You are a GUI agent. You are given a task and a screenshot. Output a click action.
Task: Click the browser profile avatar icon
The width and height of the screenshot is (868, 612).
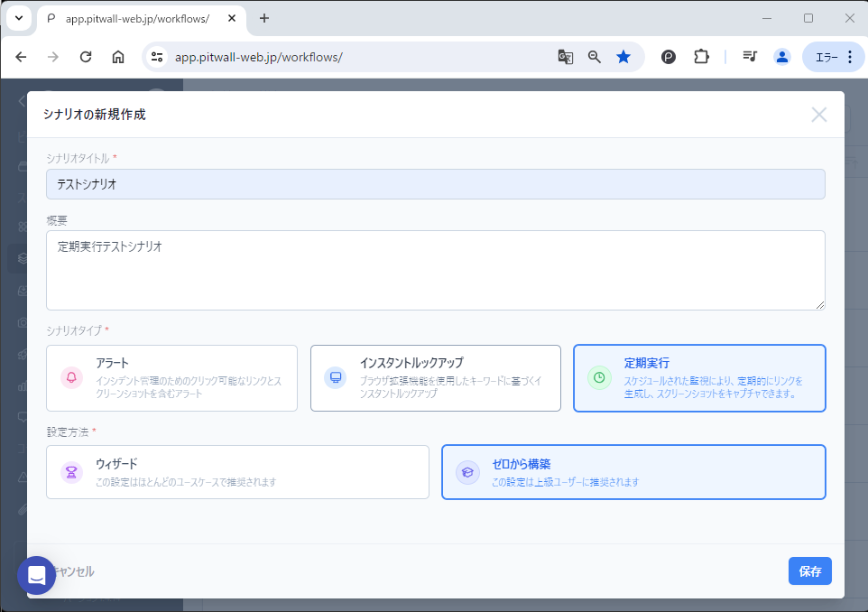[781, 56]
